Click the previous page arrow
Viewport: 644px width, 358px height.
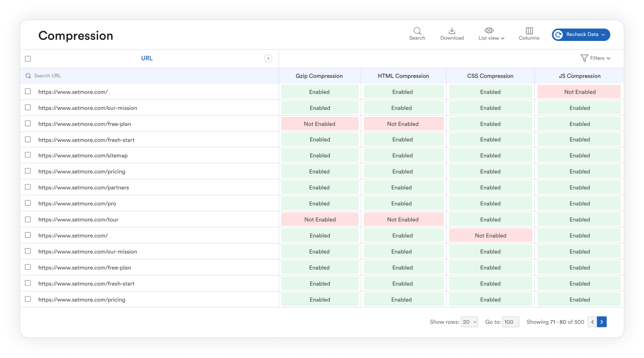point(591,322)
